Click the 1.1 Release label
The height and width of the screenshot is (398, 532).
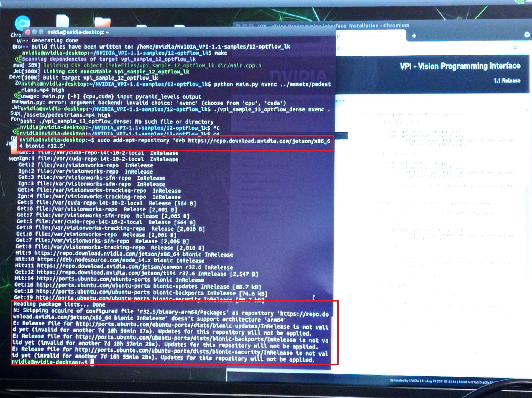coord(507,81)
